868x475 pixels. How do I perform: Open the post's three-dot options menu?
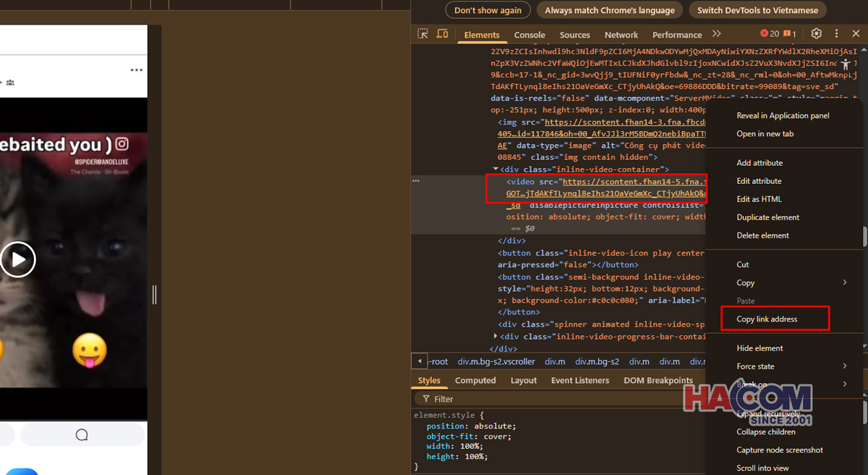pos(137,70)
